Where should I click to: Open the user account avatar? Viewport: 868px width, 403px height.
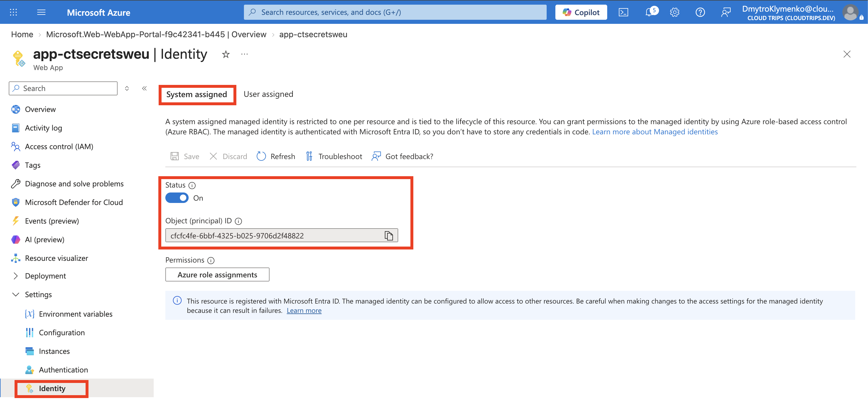pos(850,13)
